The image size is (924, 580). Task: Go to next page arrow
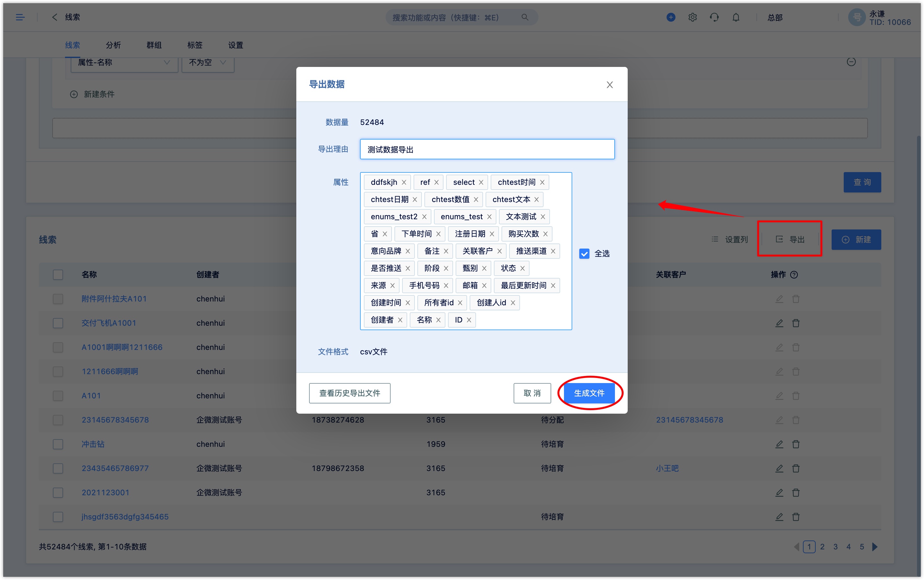(x=875, y=547)
